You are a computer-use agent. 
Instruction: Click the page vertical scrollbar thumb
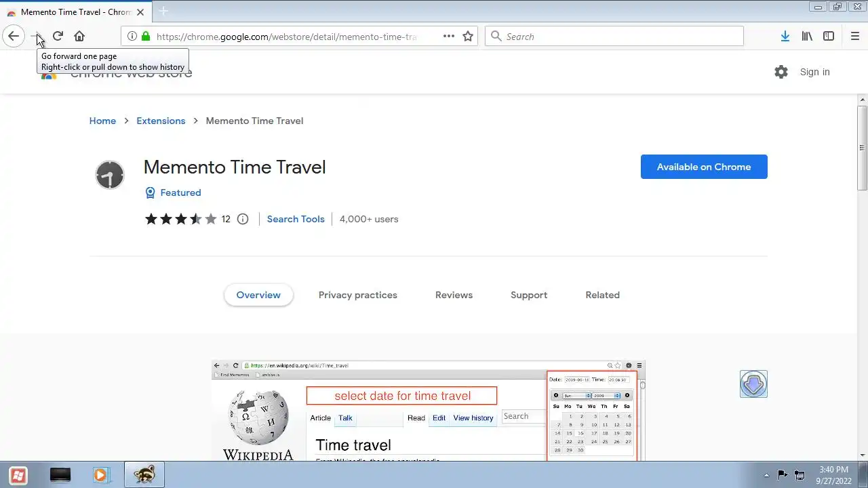click(863, 148)
